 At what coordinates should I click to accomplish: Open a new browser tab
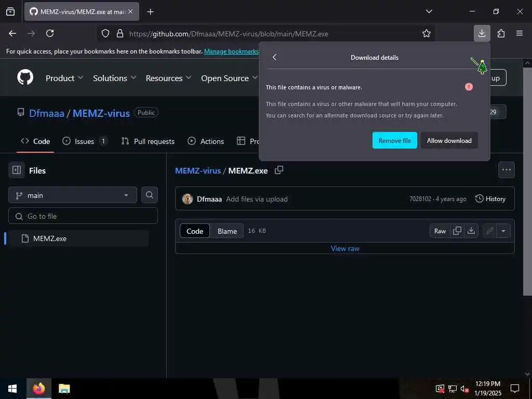tap(150, 12)
